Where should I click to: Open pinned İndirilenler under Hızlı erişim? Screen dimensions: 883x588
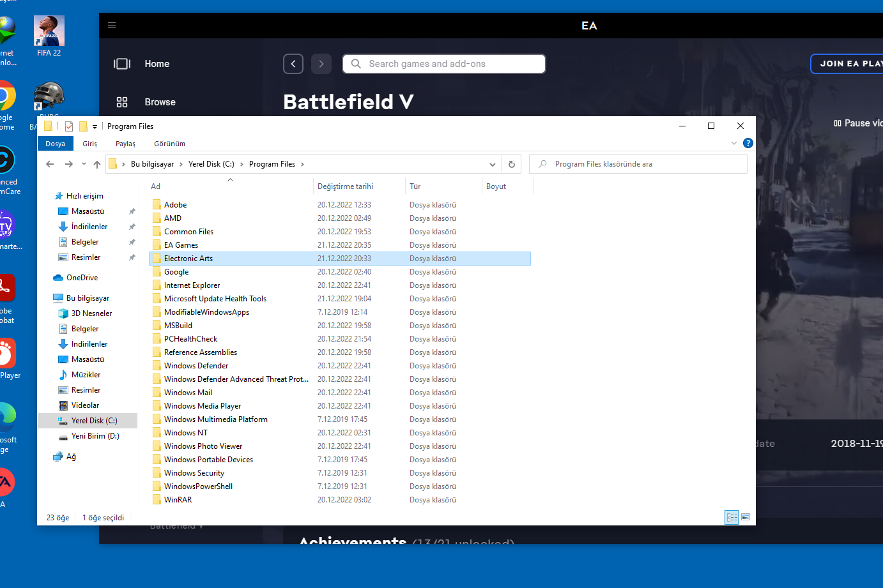tap(89, 227)
